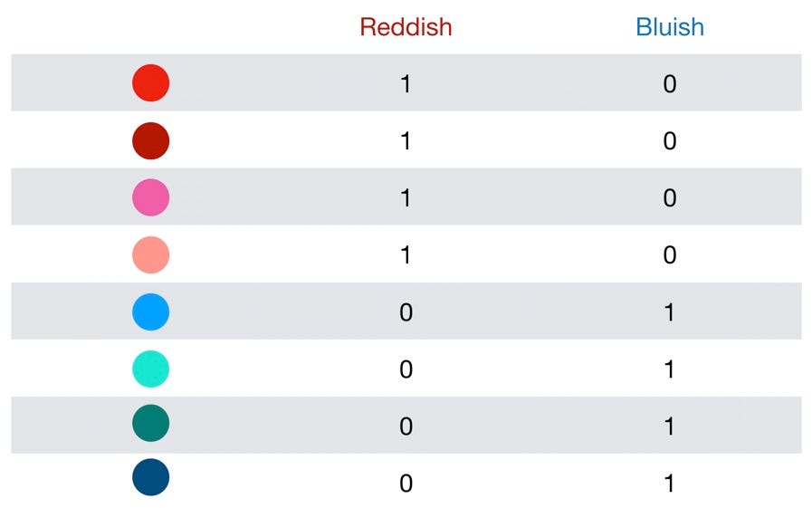
Task: Select Reddish value in turquoise row
Action: click(x=406, y=369)
